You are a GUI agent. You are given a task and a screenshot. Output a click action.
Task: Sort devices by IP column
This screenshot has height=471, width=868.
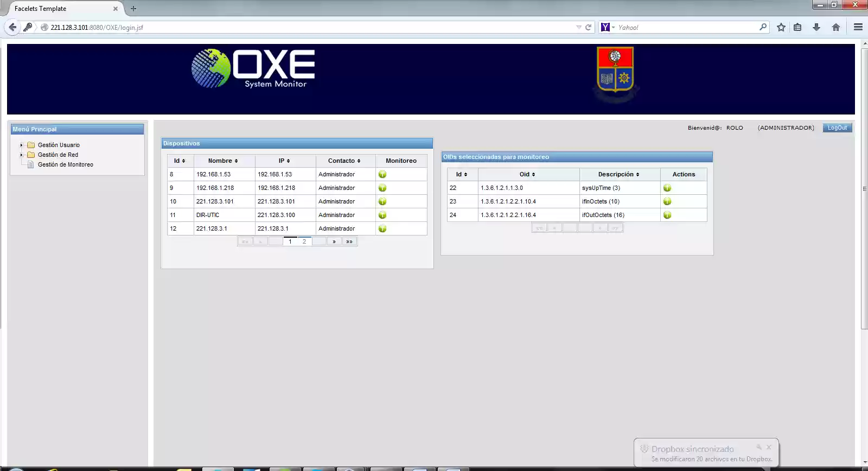pos(285,161)
